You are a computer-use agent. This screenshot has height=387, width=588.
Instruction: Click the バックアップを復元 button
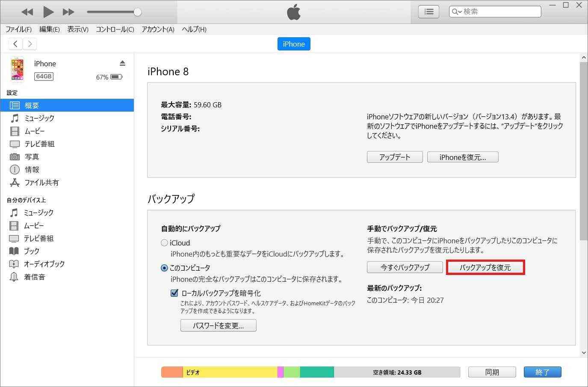pos(485,267)
